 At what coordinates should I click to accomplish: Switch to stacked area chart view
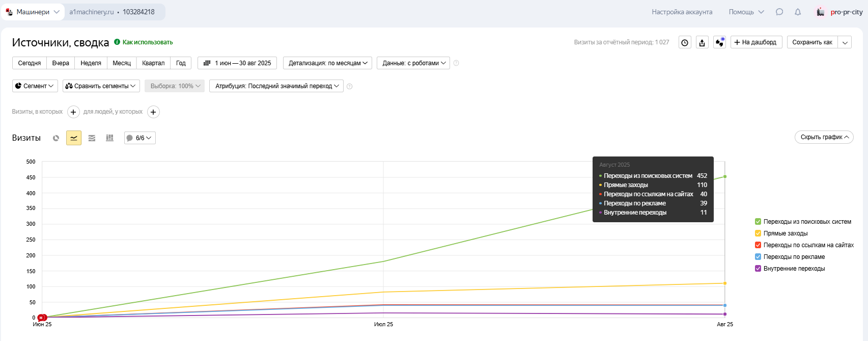coord(92,138)
